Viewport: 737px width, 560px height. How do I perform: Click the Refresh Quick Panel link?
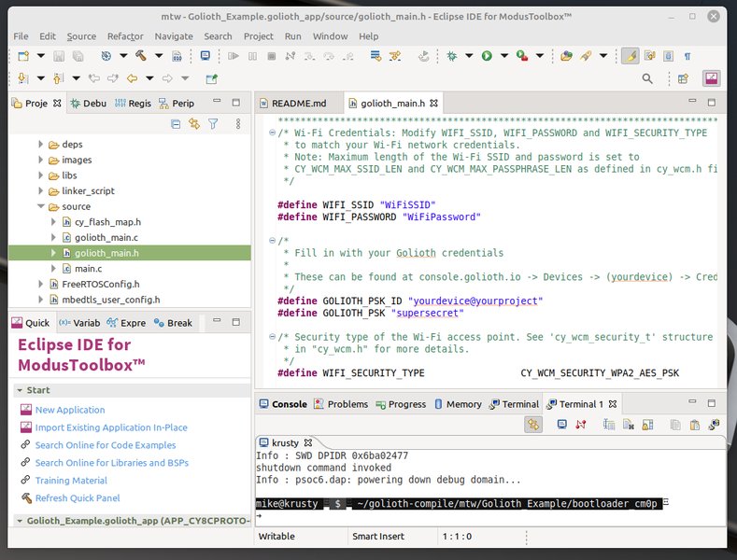78,498
